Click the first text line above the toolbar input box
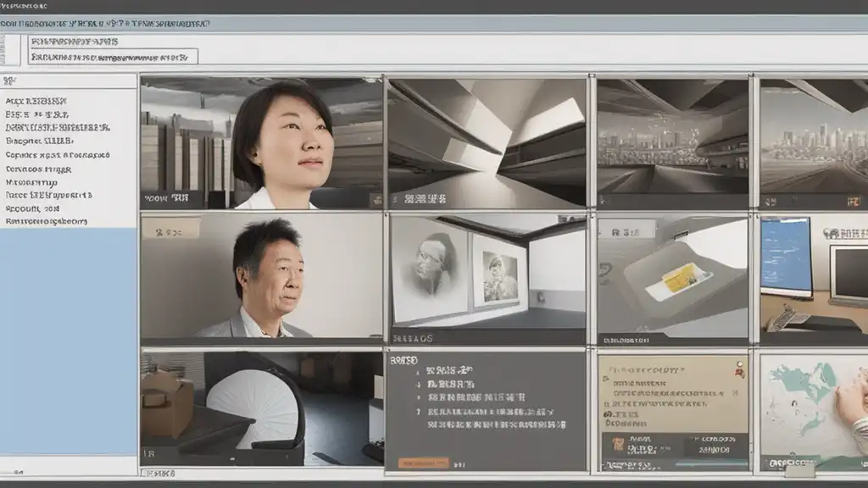Screen dimensions: 868x488 click(75, 41)
